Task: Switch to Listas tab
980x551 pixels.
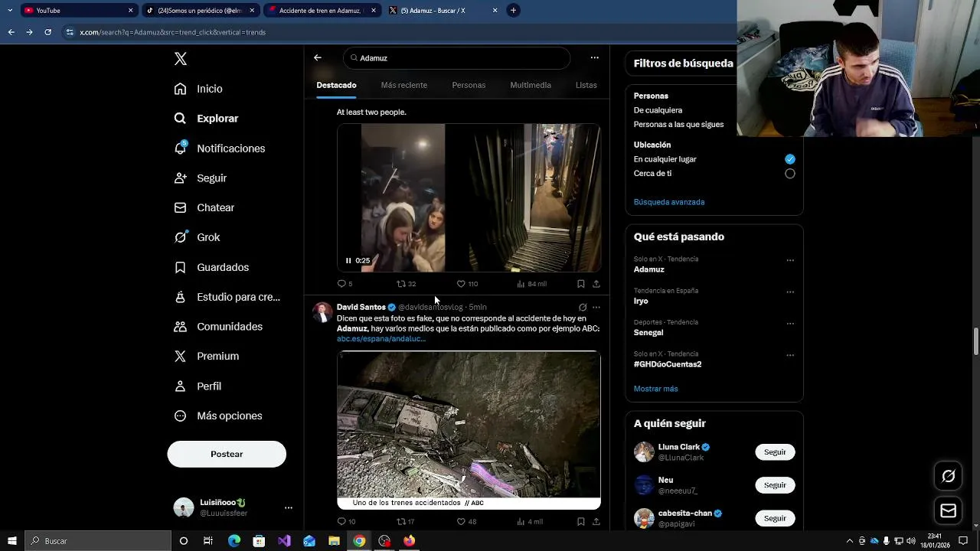Action: (x=586, y=85)
